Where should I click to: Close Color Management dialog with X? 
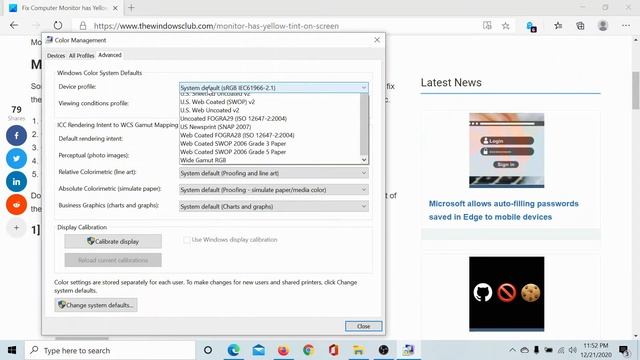377,40
